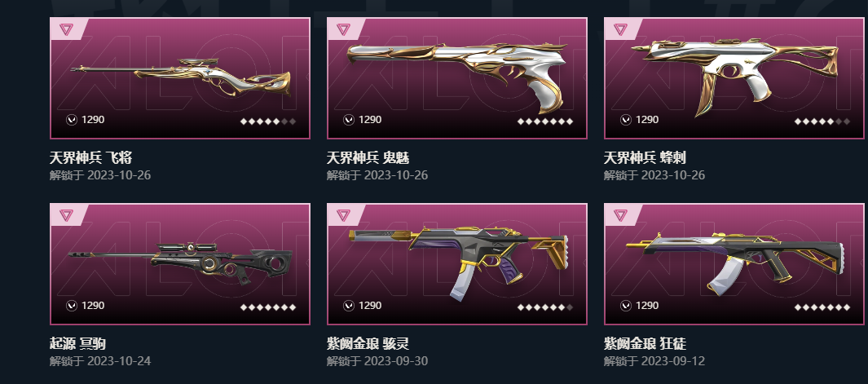Click the 1290 price on 天界神兵 蜂刺 card
868x384 pixels.
(x=647, y=120)
